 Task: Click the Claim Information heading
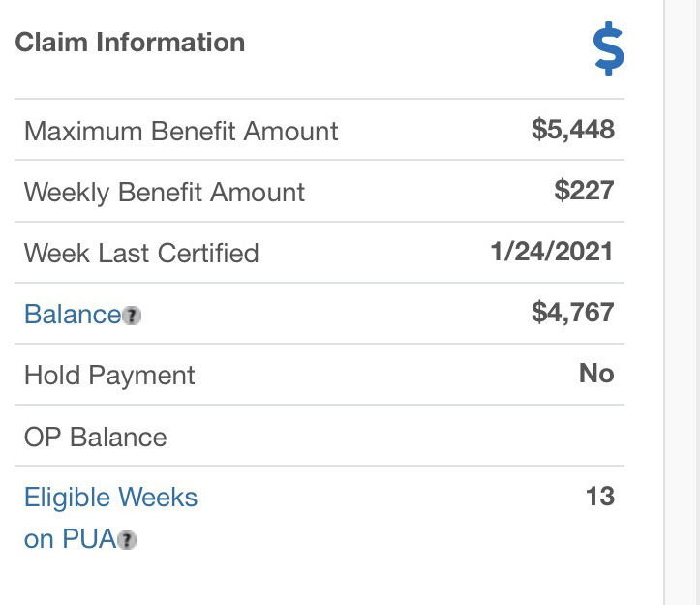pyautogui.click(x=130, y=43)
